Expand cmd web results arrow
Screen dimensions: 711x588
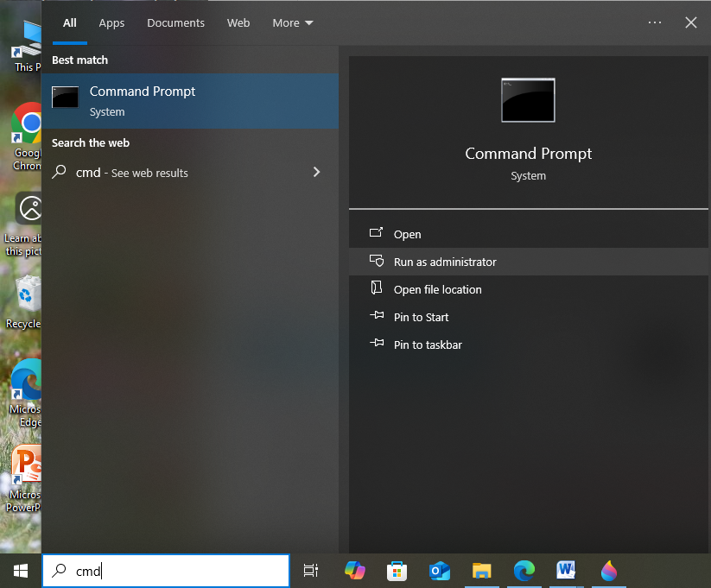coord(316,173)
